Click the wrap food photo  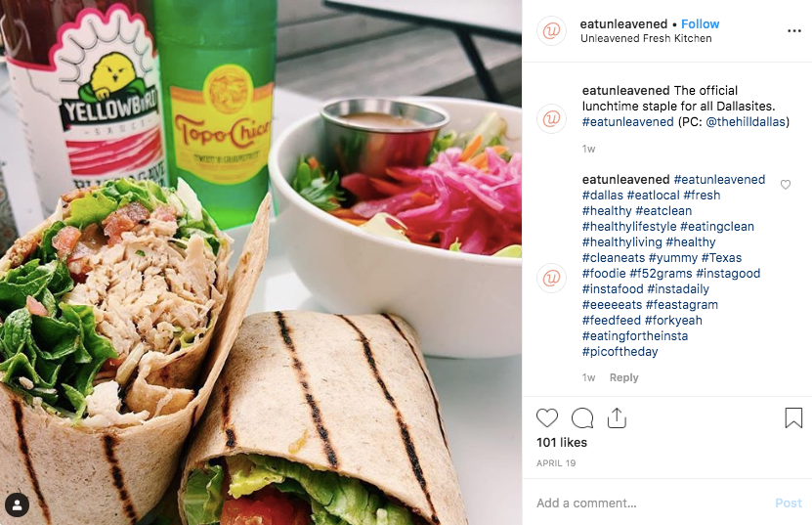(261, 262)
